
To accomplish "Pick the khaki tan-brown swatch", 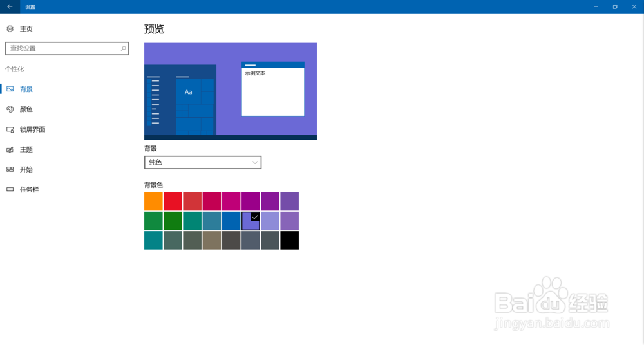I will (212, 241).
